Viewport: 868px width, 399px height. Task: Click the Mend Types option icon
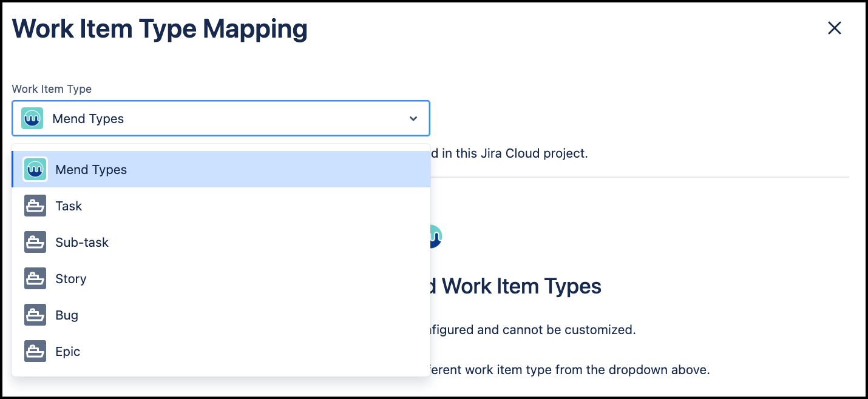[x=35, y=170]
